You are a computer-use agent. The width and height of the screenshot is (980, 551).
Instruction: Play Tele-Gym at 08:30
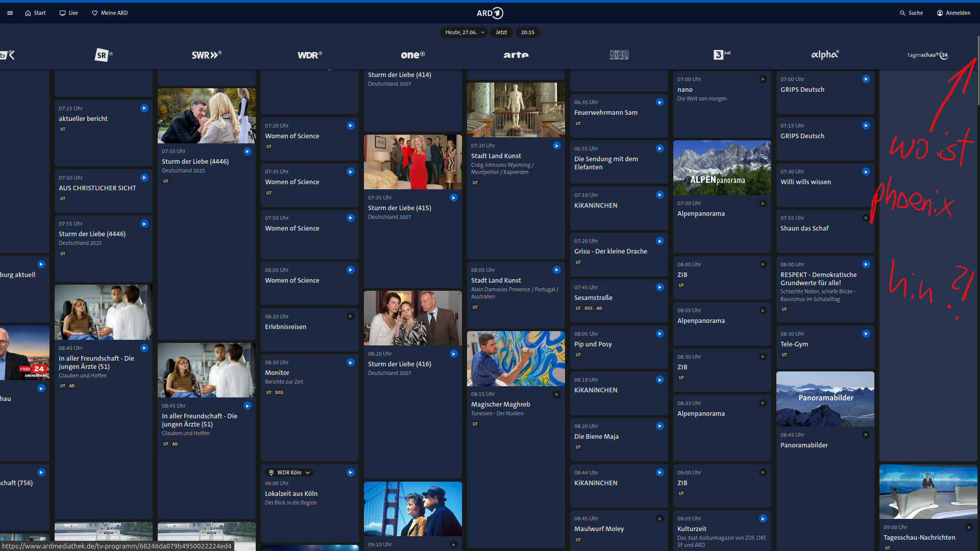coord(866,334)
